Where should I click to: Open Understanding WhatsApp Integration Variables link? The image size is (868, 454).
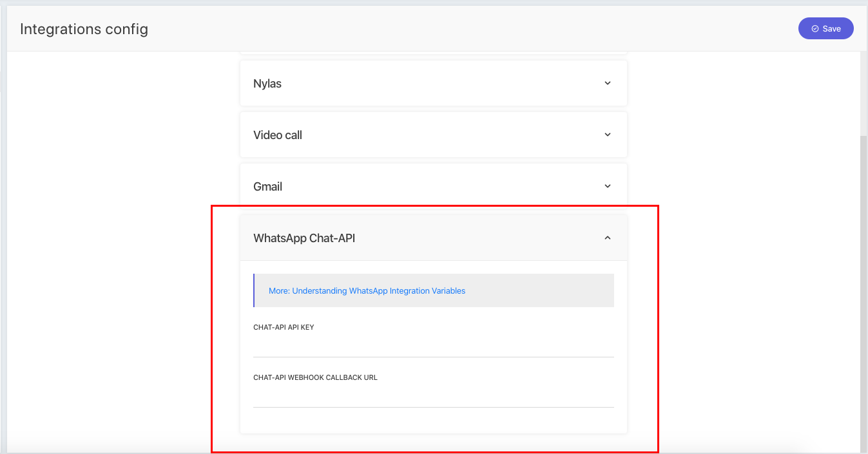pyautogui.click(x=367, y=291)
